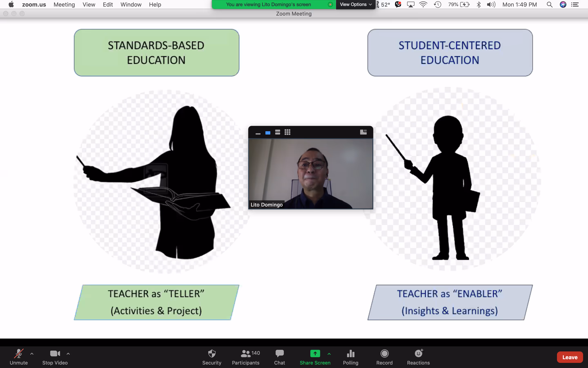The image size is (588, 368).
Task: Swap shared screen with video icon
Action: tap(363, 132)
